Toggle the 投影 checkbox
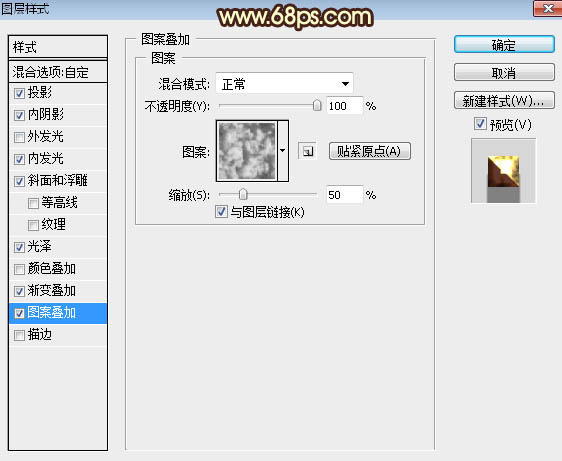Viewport: 562px width, 461px height. coord(19,93)
